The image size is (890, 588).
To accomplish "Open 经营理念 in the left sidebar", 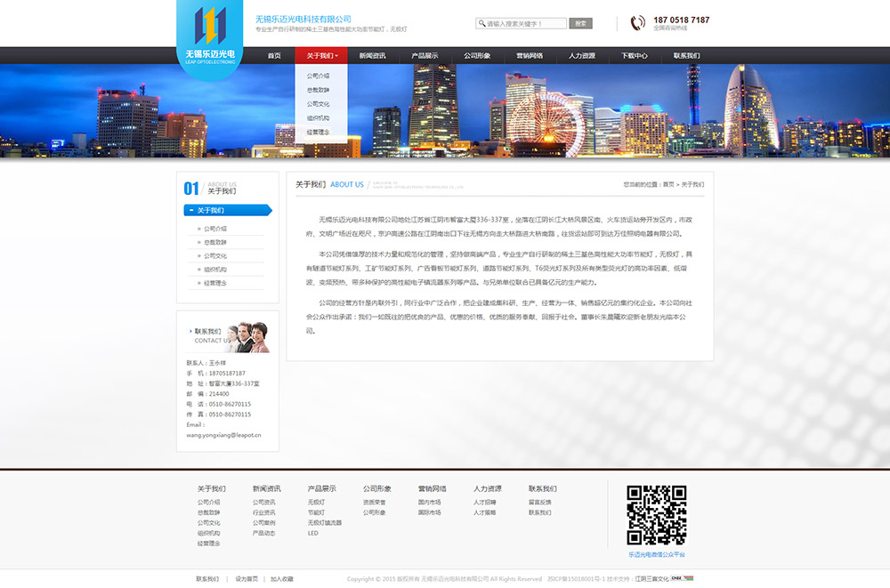I will pos(215,283).
